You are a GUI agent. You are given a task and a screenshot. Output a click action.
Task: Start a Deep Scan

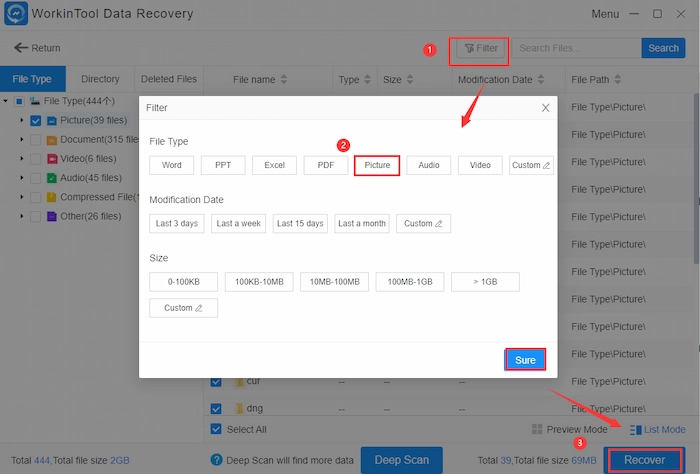point(401,460)
